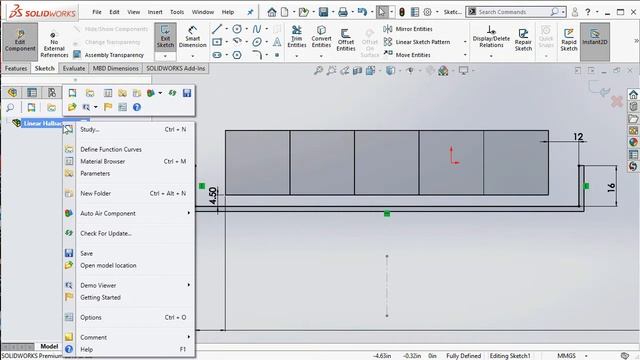Click the blue help question-mark toolbar icon
Image resolution: width=640 pixels, height=360 pixels.
137,107
